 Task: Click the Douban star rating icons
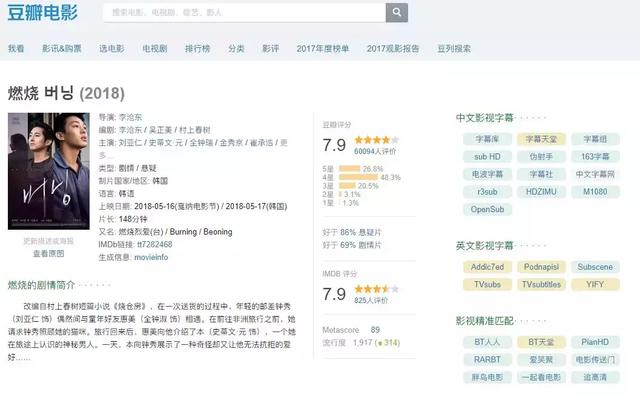coord(376,140)
